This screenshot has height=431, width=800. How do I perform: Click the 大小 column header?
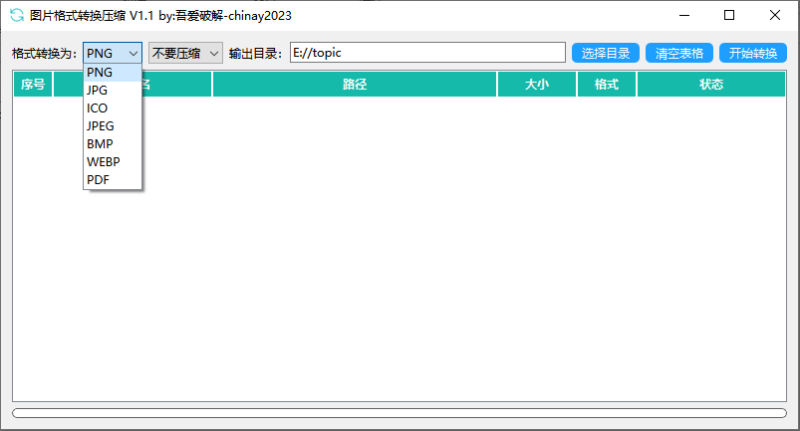coord(537,85)
